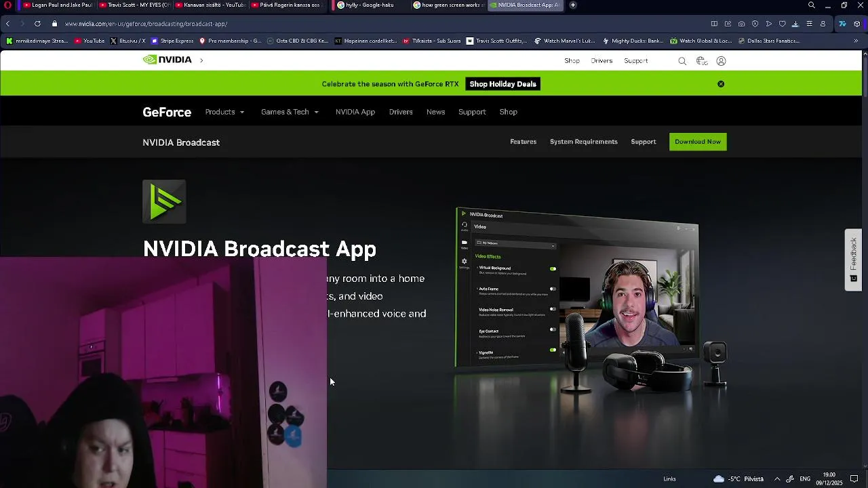Click the green NVIDIA Broadcast app icon
868x488 pixels.
164,201
